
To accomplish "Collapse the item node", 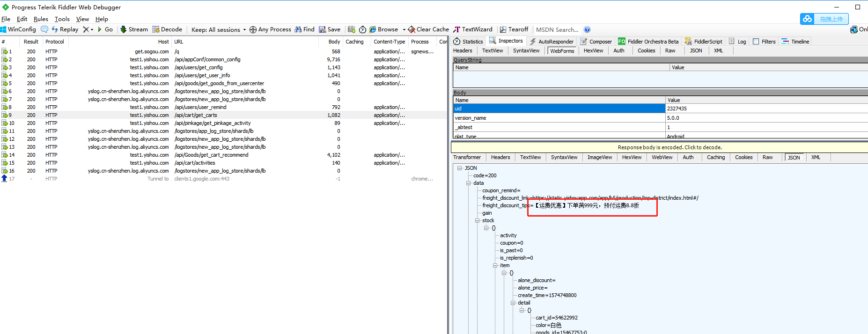I will [495, 265].
